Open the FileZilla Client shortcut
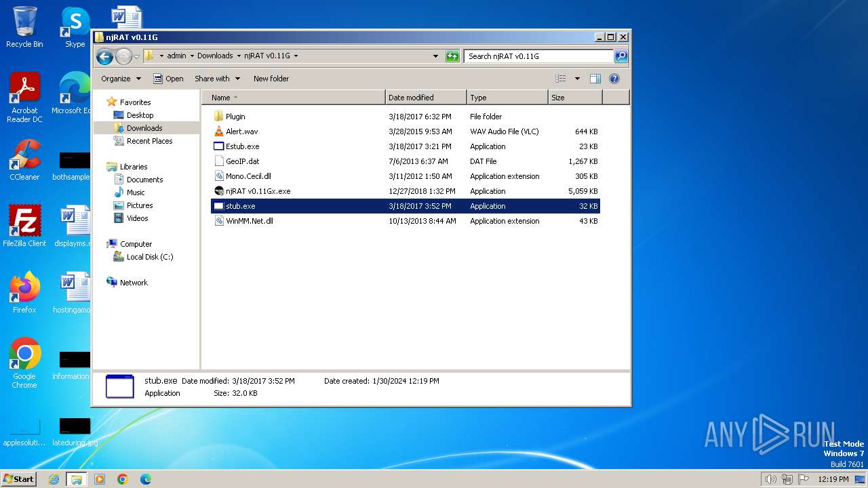This screenshot has width=868, height=488. point(24,226)
